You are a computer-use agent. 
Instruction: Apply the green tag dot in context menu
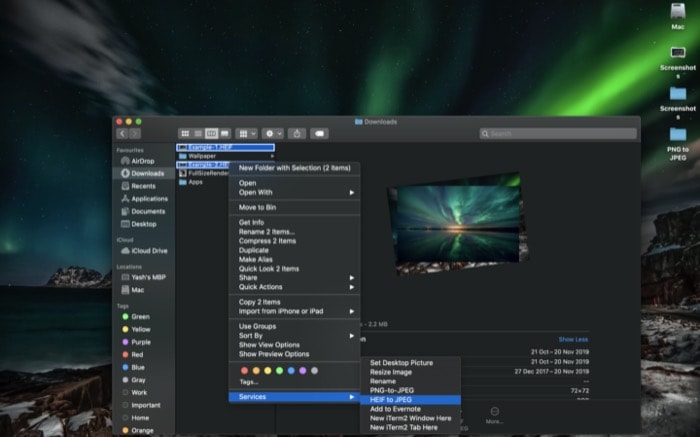279,370
